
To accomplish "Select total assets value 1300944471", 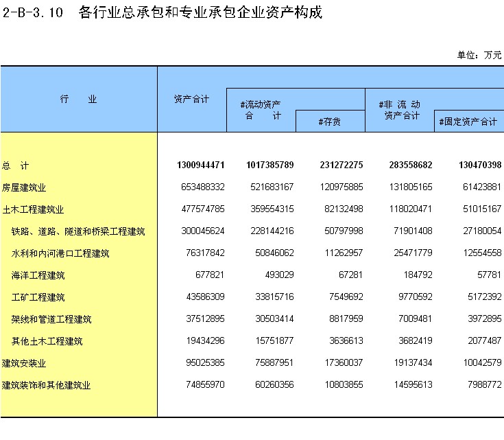I will pyautogui.click(x=200, y=165).
